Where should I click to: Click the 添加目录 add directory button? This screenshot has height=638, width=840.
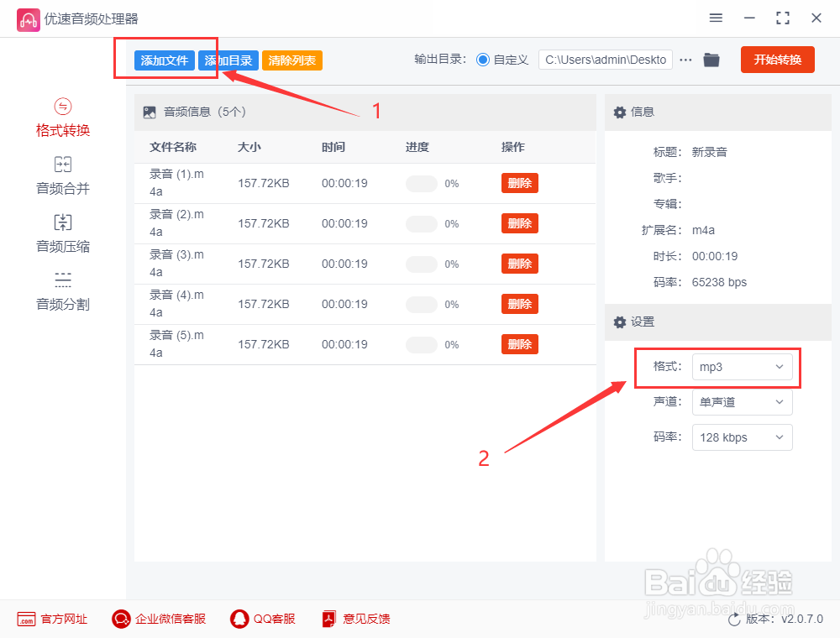tap(228, 60)
